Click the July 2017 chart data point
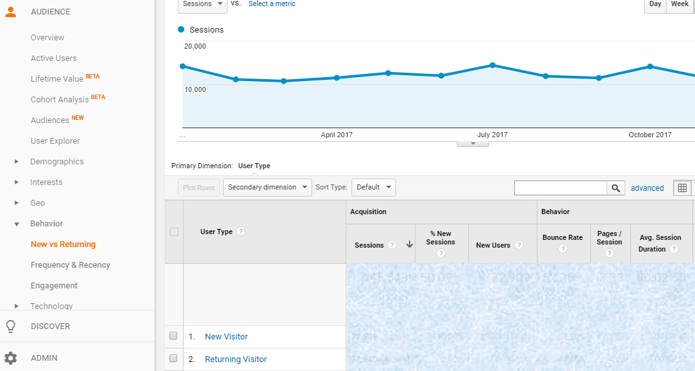The image size is (695, 371). click(492, 65)
